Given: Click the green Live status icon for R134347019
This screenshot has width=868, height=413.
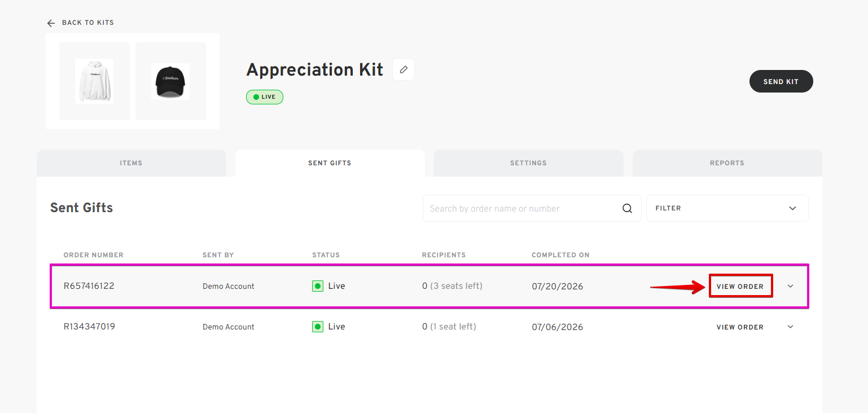Looking at the screenshot, I should (318, 327).
